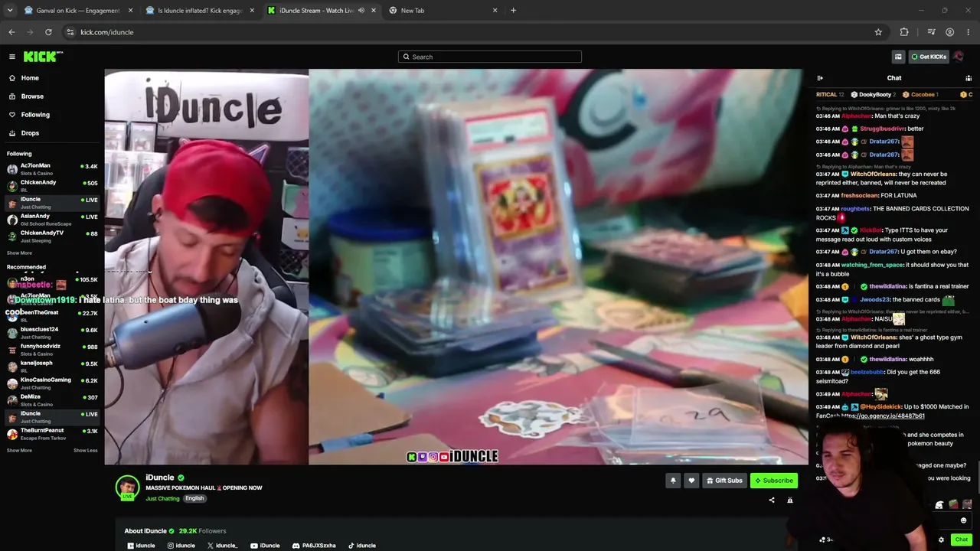The height and width of the screenshot is (551, 980).
Task: Open the Discord PA6JXSzxha link
Action: (x=314, y=546)
